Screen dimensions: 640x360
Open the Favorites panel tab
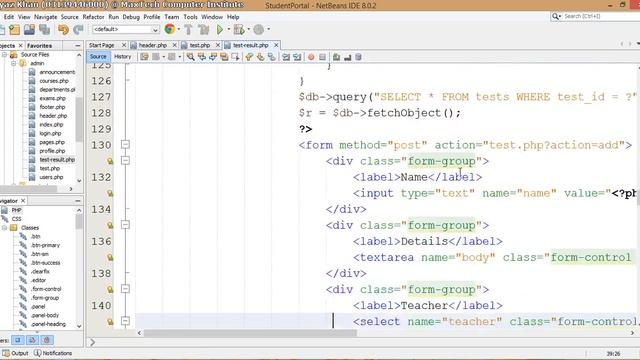tap(40, 46)
